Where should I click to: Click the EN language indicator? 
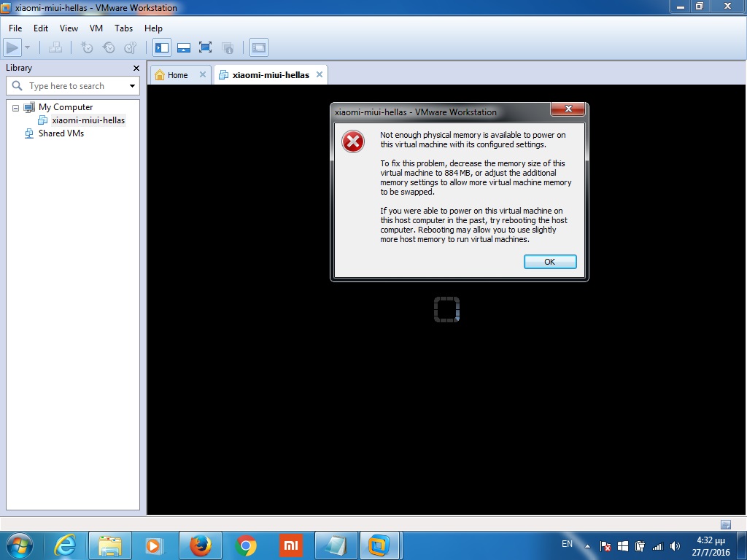(x=567, y=544)
